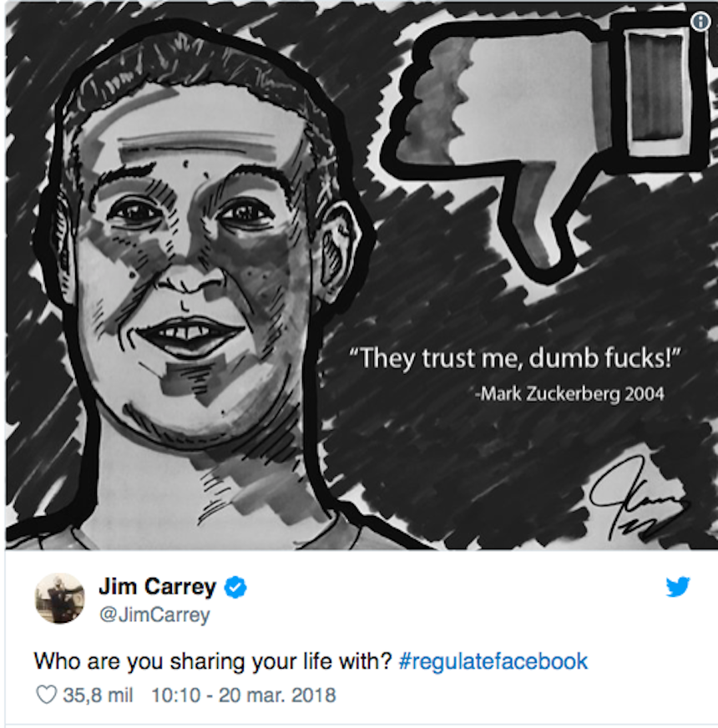Open Jim Carrey's profile avatar
The image size is (718, 728).
60,599
